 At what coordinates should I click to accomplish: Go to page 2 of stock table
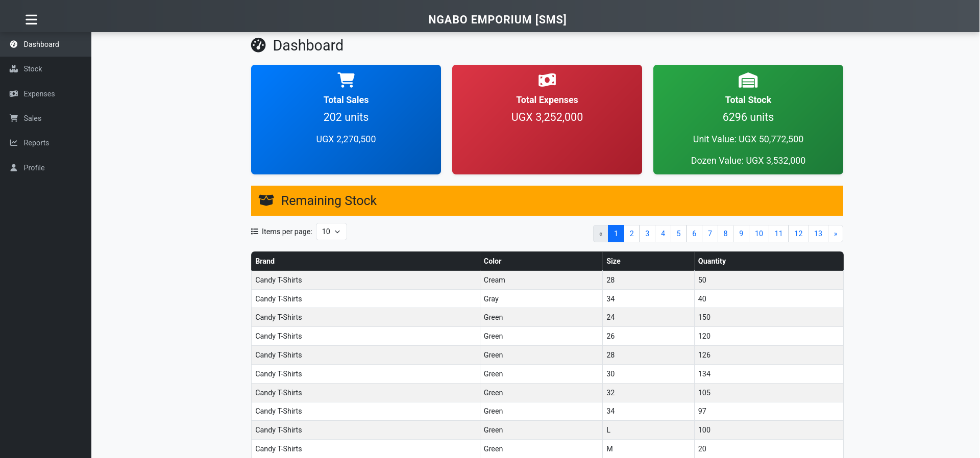(x=632, y=234)
